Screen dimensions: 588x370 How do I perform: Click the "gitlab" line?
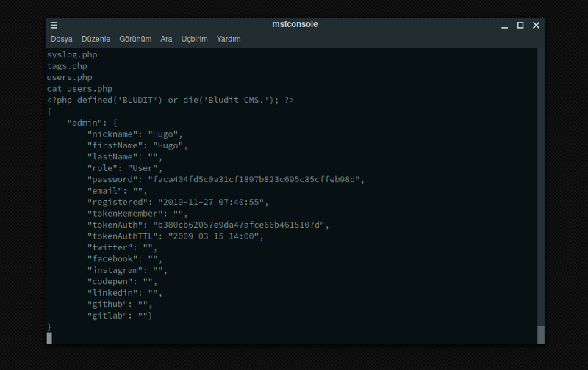(x=120, y=316)
